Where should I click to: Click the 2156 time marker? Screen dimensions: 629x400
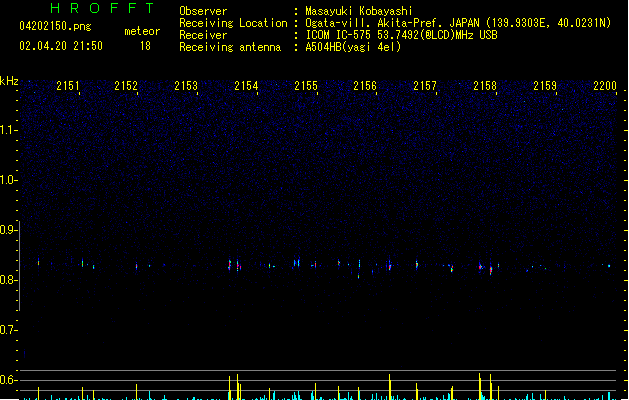pyautogui.click(x=365, y=86)
